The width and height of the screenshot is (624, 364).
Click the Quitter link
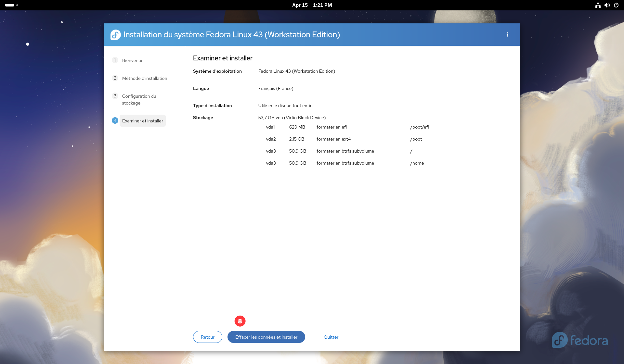coord(331,337)
